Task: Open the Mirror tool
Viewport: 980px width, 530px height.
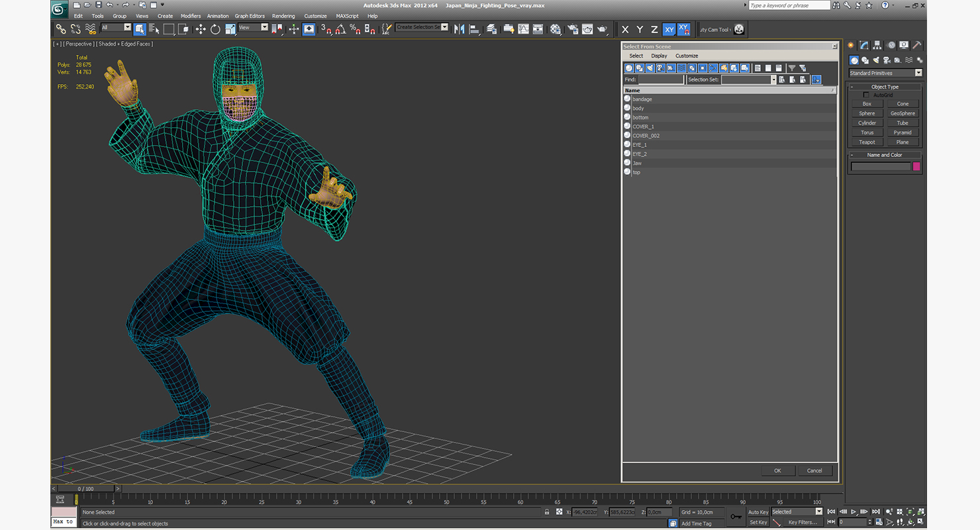Action: (x=459, y=29)
